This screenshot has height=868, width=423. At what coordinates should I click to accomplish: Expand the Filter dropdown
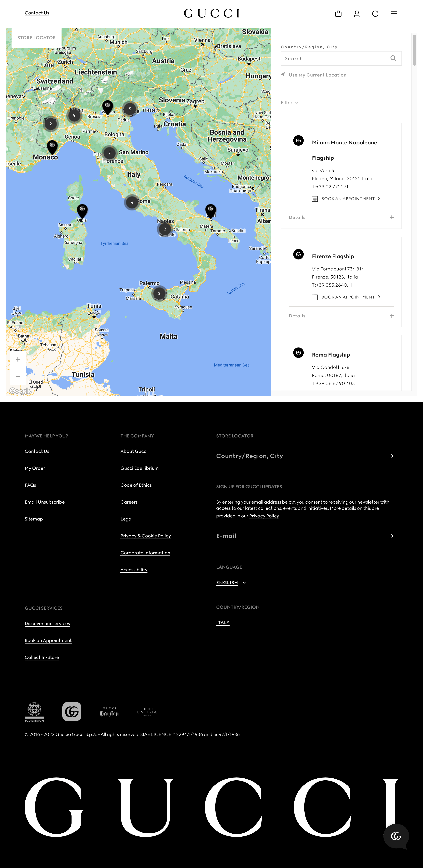(x=289, y=103)
